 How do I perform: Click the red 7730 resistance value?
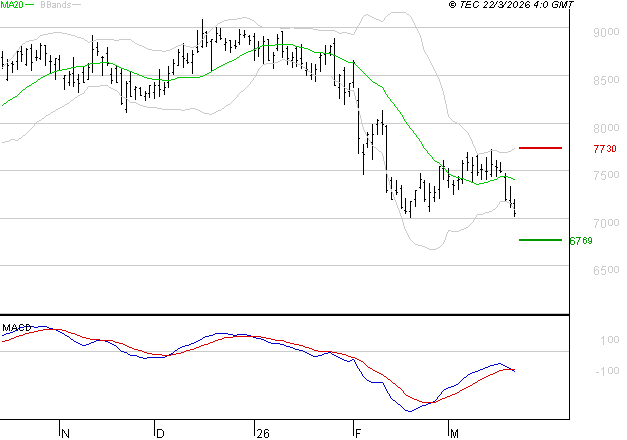[x=605, y=149]
